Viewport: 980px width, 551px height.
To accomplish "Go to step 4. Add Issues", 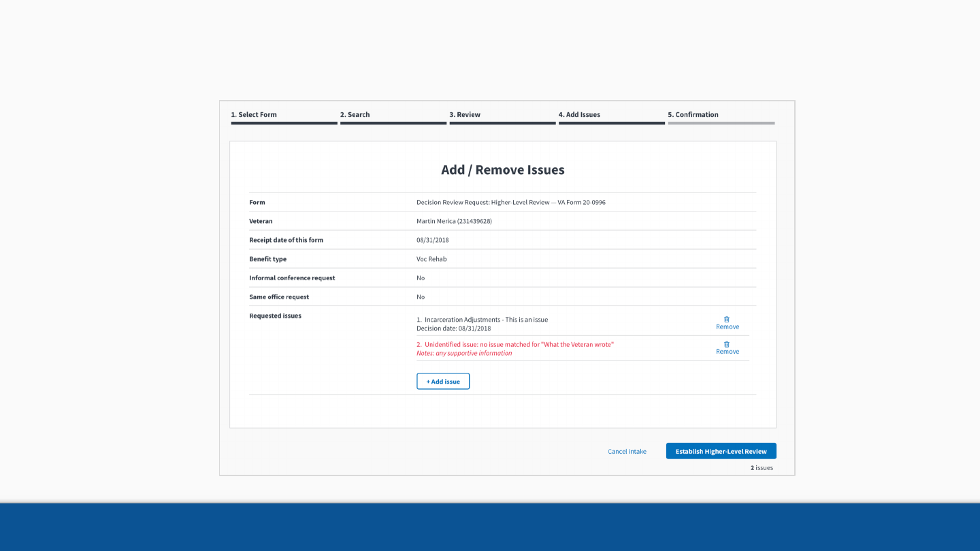I will pyautogui.click(x=612, y=117).
